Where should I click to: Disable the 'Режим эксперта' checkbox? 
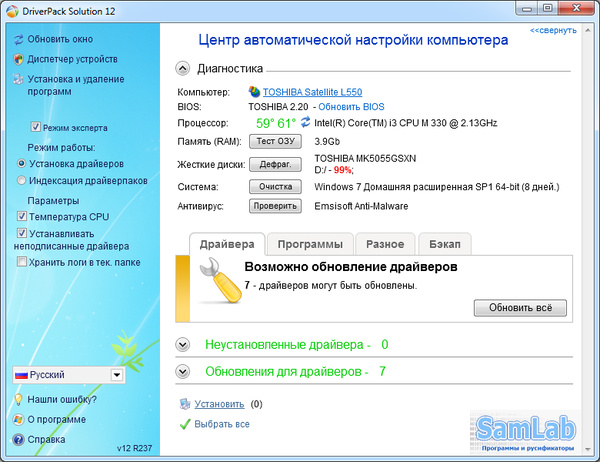coord(37,128)
